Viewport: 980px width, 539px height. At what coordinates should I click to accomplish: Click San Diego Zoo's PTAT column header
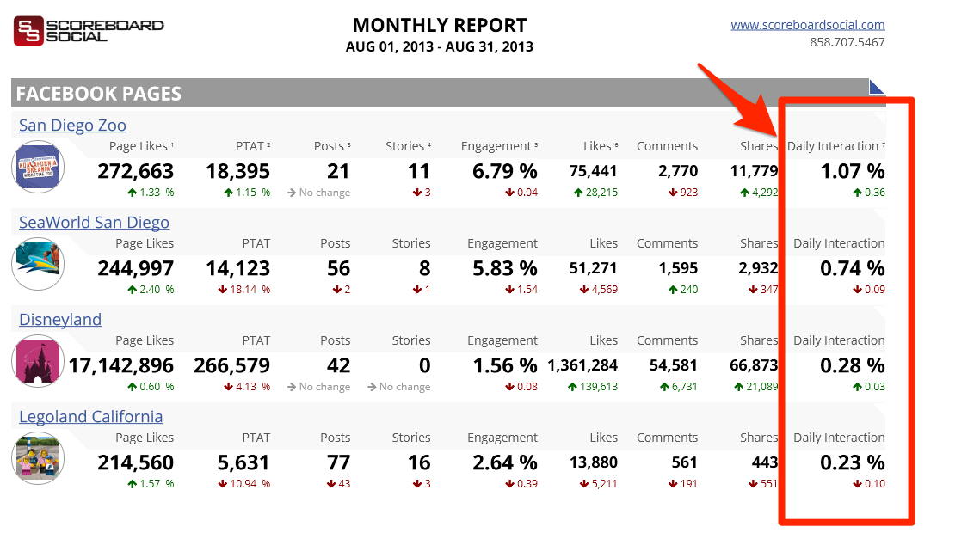[x=253, y=146]
